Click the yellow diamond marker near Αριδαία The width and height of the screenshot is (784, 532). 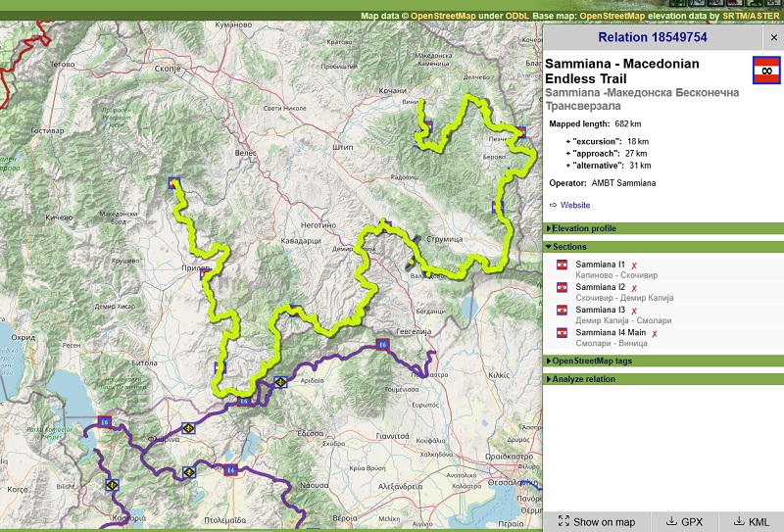280,382
